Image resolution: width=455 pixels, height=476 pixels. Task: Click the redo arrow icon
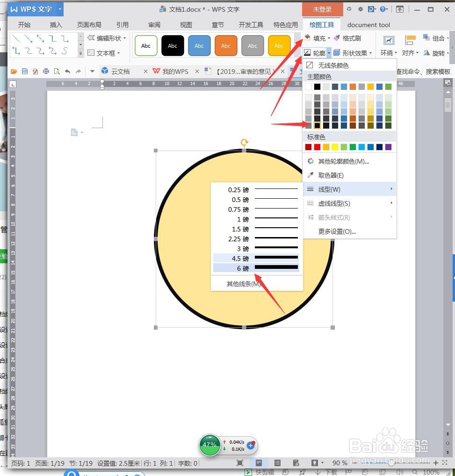coord(78,72)
